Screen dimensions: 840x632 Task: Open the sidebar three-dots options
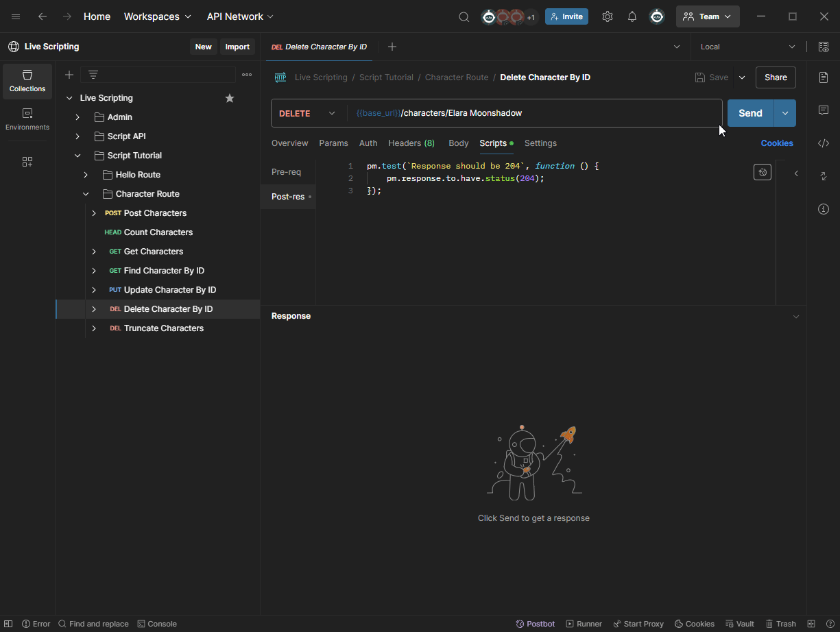pos(247,75)
